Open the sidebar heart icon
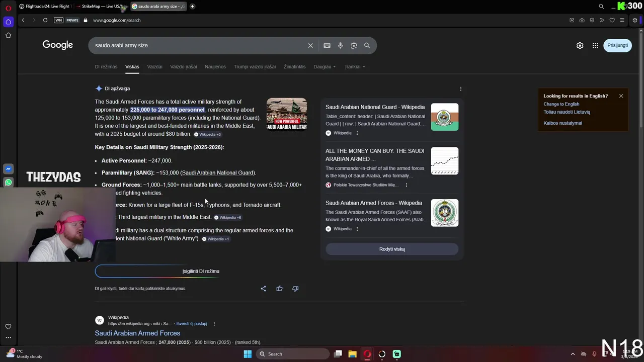The image size is (644, 362). click(8, 326)
